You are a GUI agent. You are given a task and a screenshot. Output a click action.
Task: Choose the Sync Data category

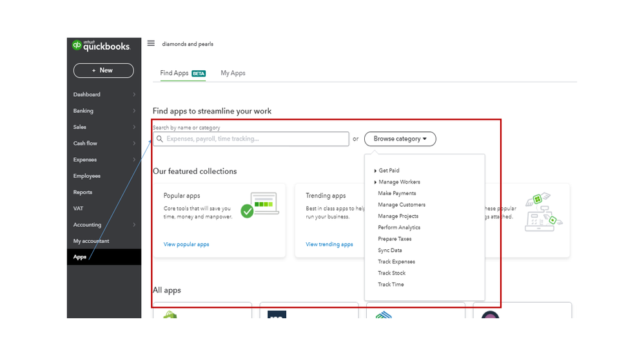click(x=390, y=251)
